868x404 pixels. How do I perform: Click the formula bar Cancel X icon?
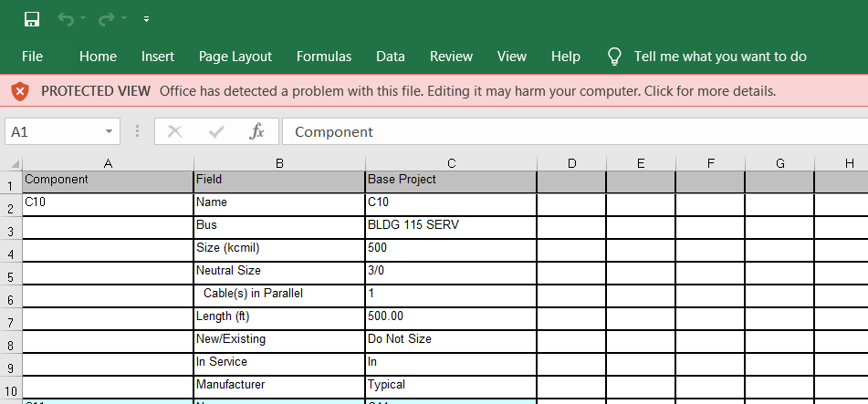point(174,131)
